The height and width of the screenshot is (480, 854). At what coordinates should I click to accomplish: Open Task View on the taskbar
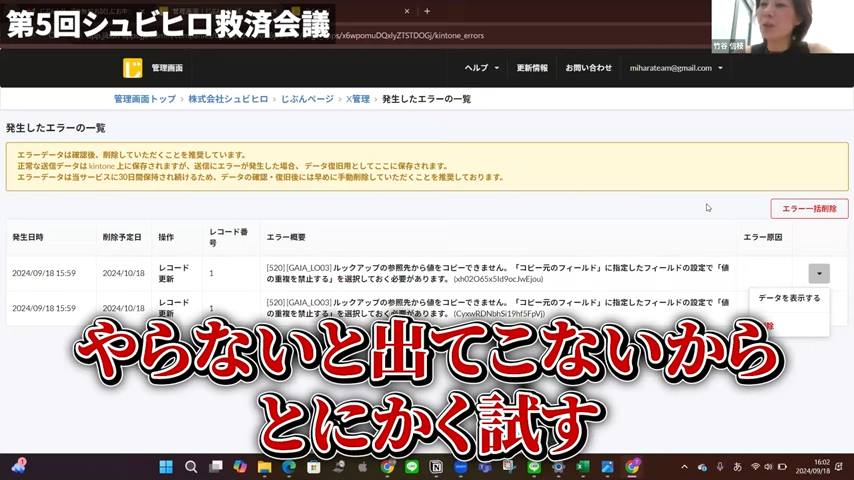(216, 467)
